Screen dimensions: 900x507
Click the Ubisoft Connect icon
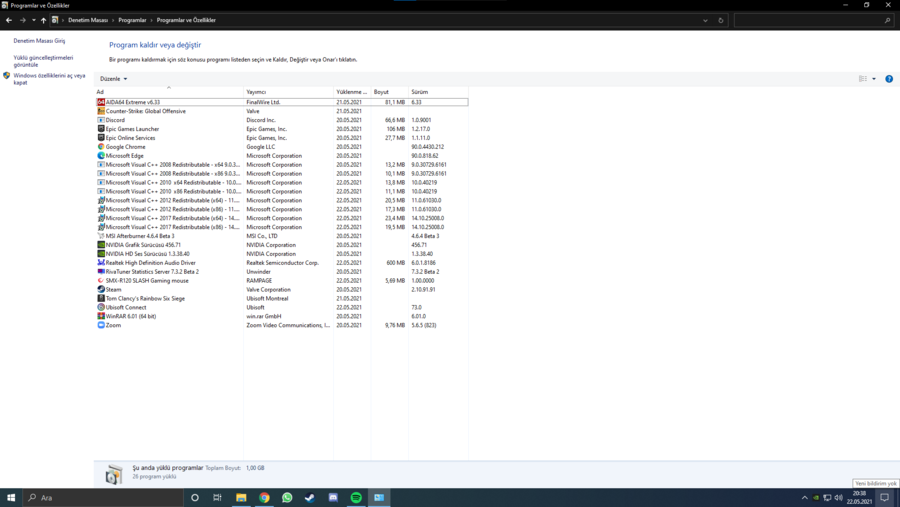pyautogui.click(x=101, y=307)
